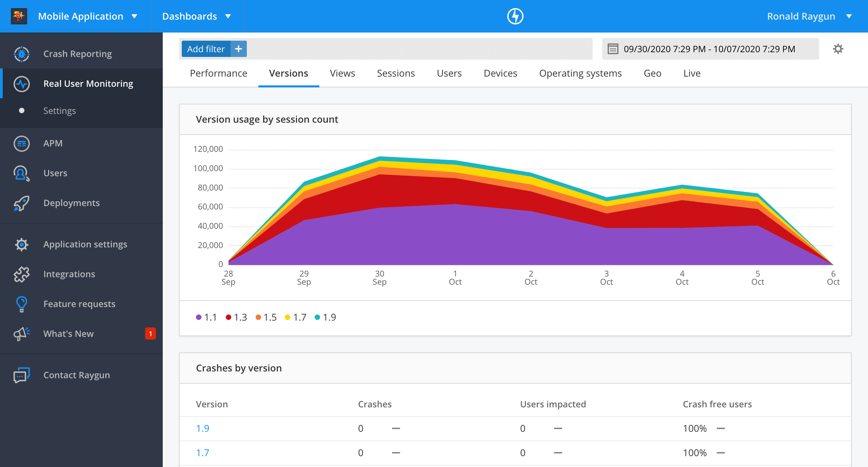Open the date range picker field
Screen dimensions: 868x467
[x=710, y=49]
